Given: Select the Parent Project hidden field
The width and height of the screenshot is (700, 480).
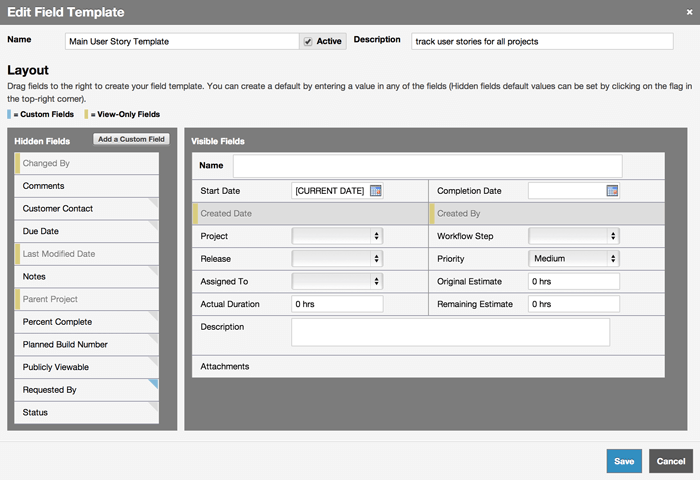Looking at the screenshot, I should coord(87,299).
